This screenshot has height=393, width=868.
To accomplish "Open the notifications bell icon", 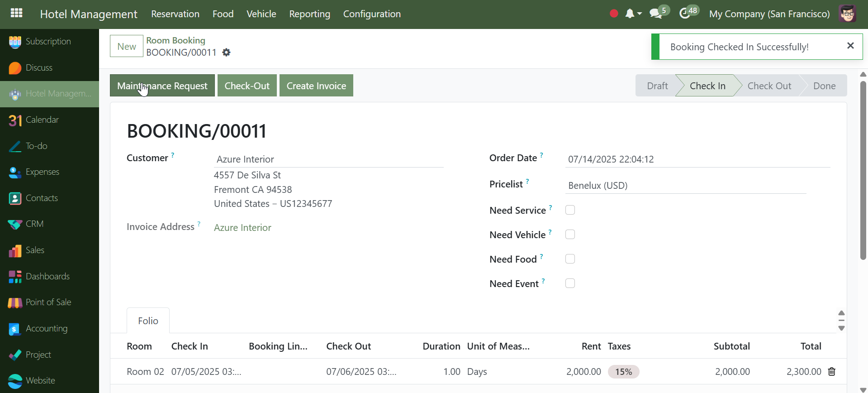I will [x=630, y=14].
